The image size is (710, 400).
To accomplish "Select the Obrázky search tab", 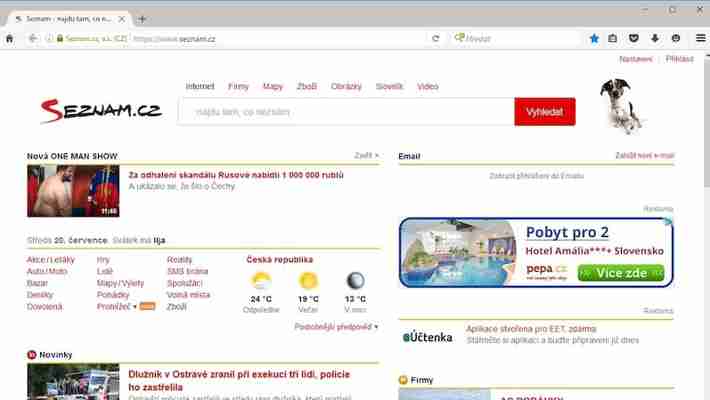I will 346,86.
